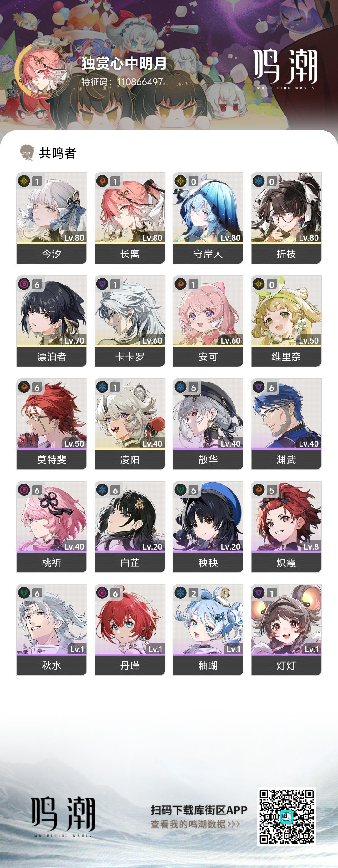This screenshot has height=868, width=338.
Task: Open the 卡卡罗 character card
Action: [130, 321]
